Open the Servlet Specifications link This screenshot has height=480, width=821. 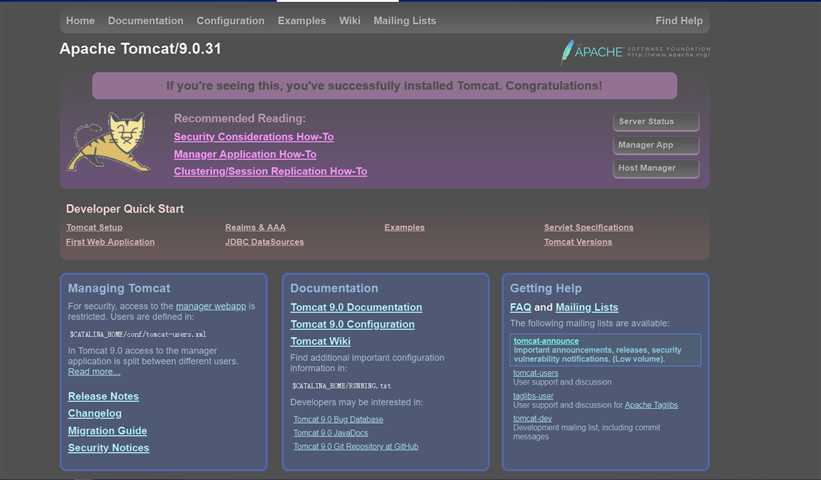tap(589, 228)
